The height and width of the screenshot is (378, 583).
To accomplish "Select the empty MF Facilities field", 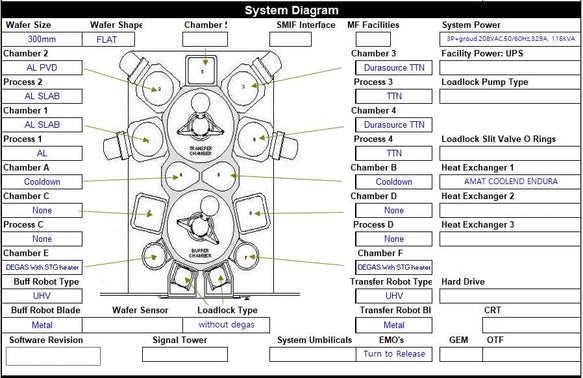I will [373, 39].
